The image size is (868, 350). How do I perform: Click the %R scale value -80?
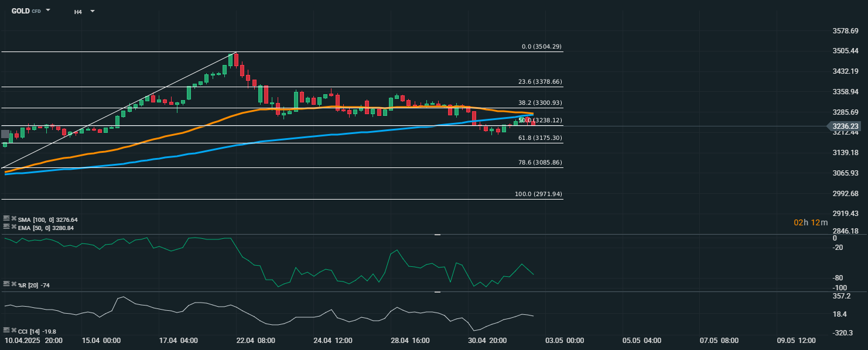pos(838,278)
